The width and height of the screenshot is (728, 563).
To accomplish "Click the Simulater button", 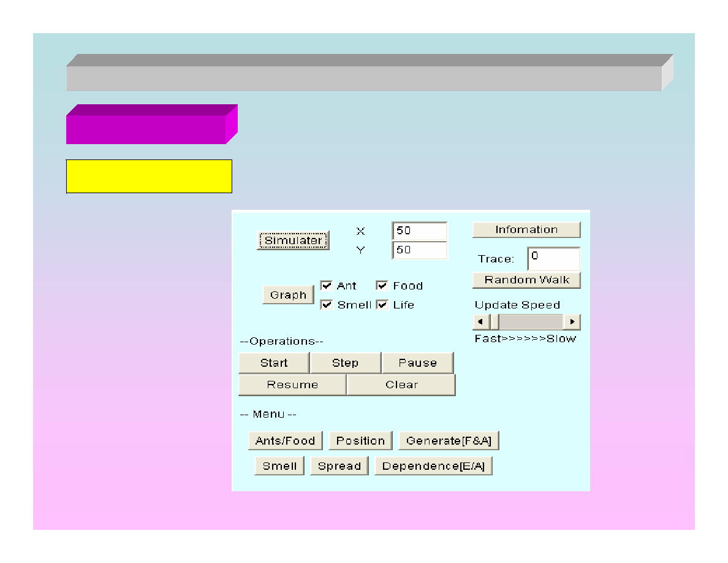I will click(x=293, y=240).
